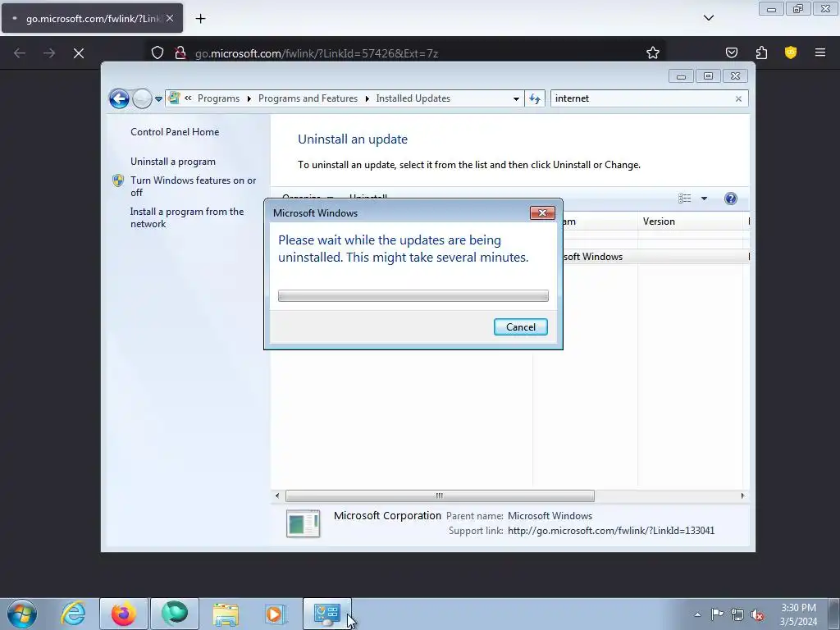Open new tab in Firefox
The image size is (840, 630).
tap(200, 19)
